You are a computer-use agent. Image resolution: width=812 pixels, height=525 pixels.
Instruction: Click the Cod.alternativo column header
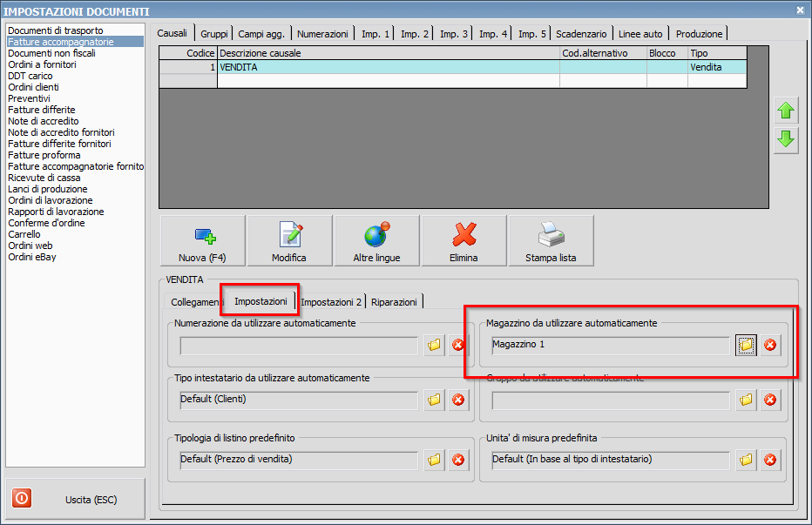click(603, 53)
